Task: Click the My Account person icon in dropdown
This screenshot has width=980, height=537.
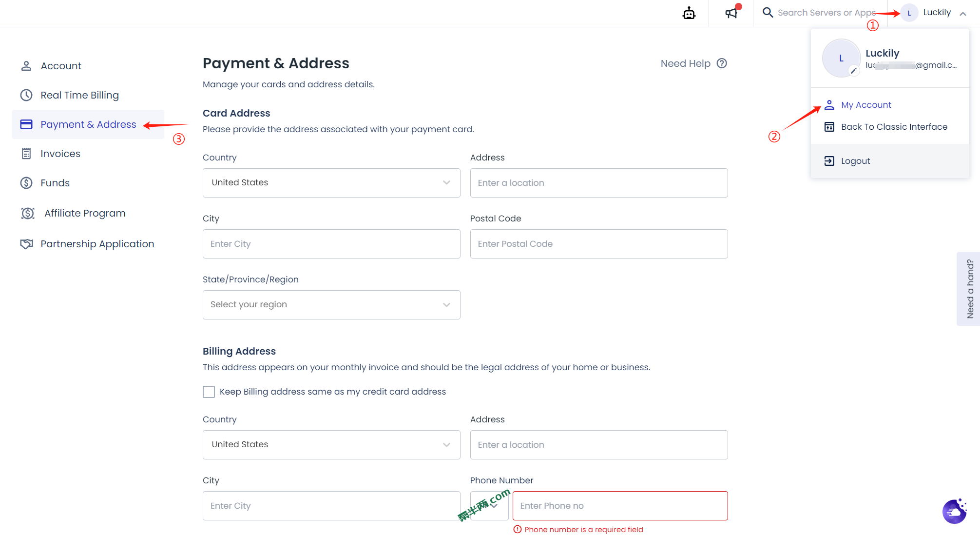Action: click(829, 105)
